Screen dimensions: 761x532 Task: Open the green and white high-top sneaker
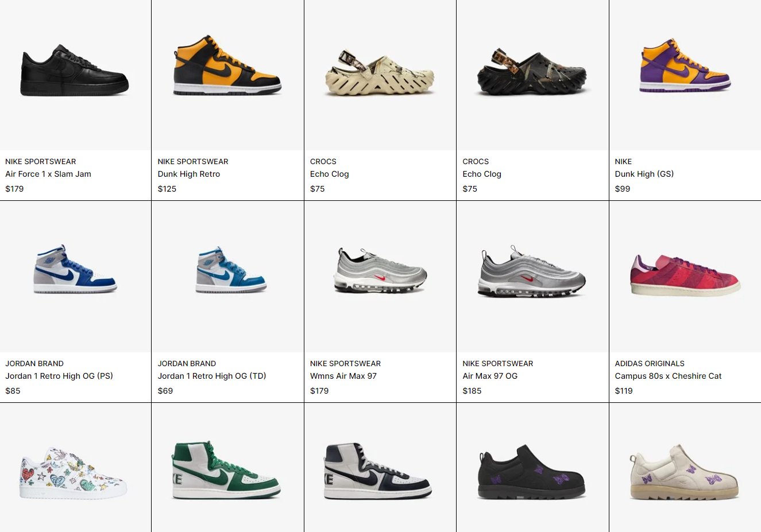tap(226, 469)
